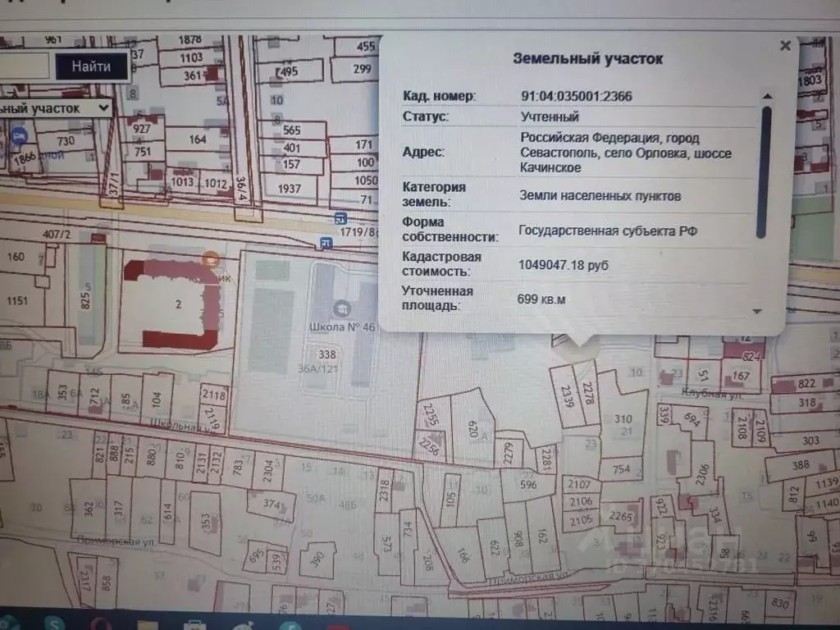Click the blue hotel bed icon

[x=19, y=134]
